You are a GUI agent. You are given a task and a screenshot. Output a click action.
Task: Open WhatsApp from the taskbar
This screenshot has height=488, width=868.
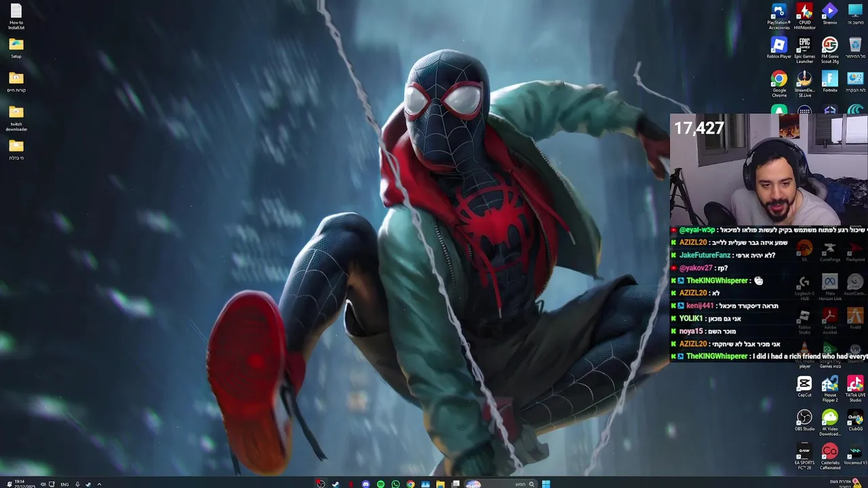pyautogui.click(x=395, y=484)
